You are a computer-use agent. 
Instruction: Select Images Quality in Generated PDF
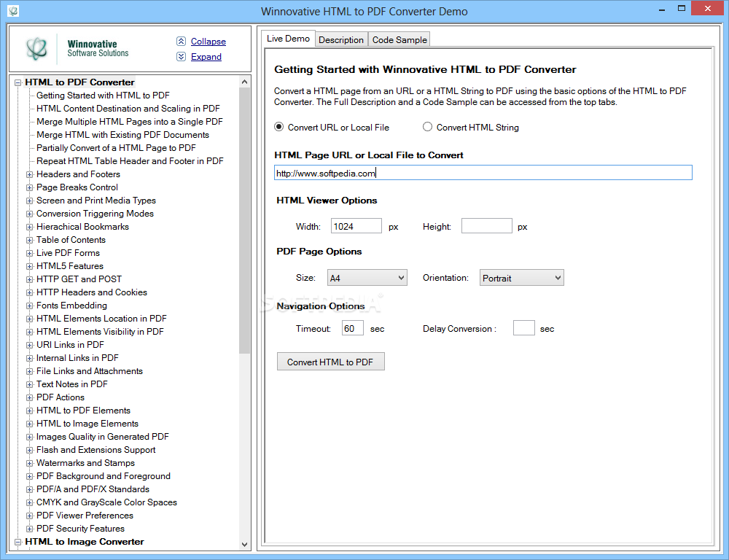102,437
